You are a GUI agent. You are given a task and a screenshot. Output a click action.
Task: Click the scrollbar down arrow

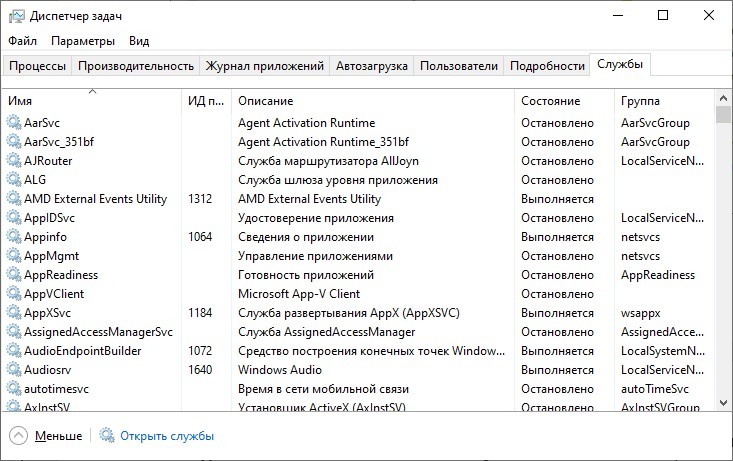click(723, 402)
